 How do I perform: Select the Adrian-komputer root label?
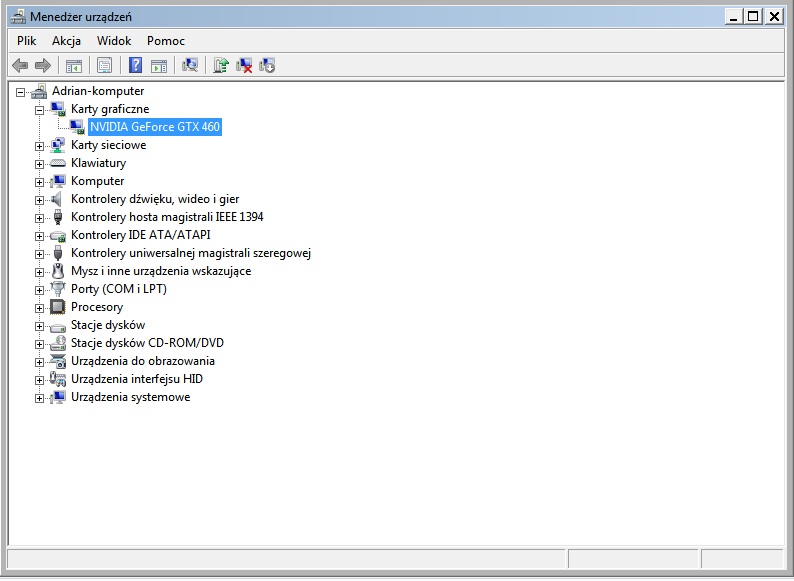pos(98,91)
